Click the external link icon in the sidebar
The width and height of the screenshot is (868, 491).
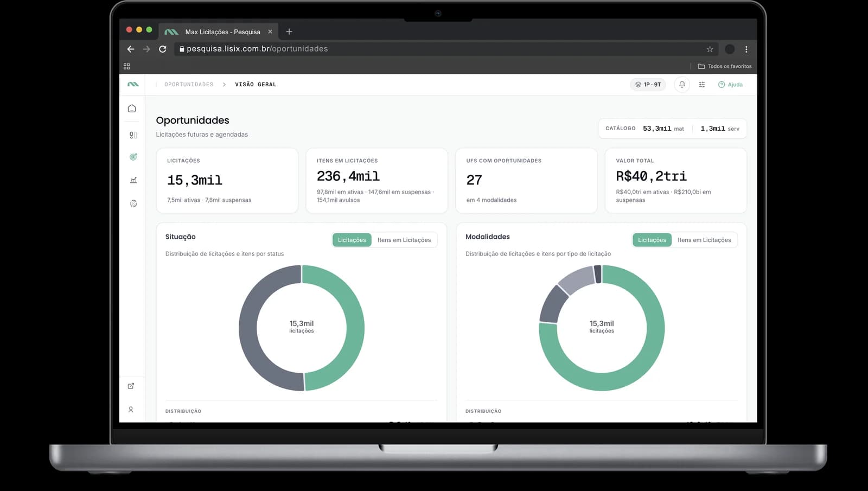(131, 386)
